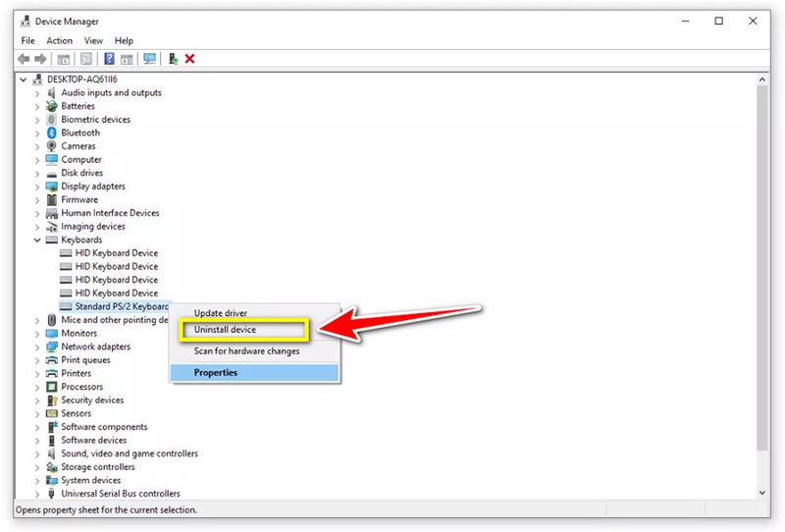785x532 pixels.
Task: Expand the Sound, video and game controllers category
Action: point(37,453)
